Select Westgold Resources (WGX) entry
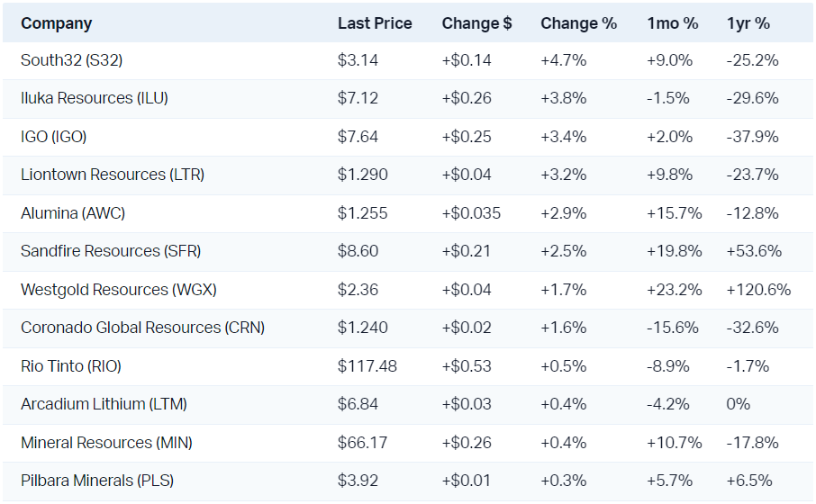The image size is (816, 504). coord(119,290)
